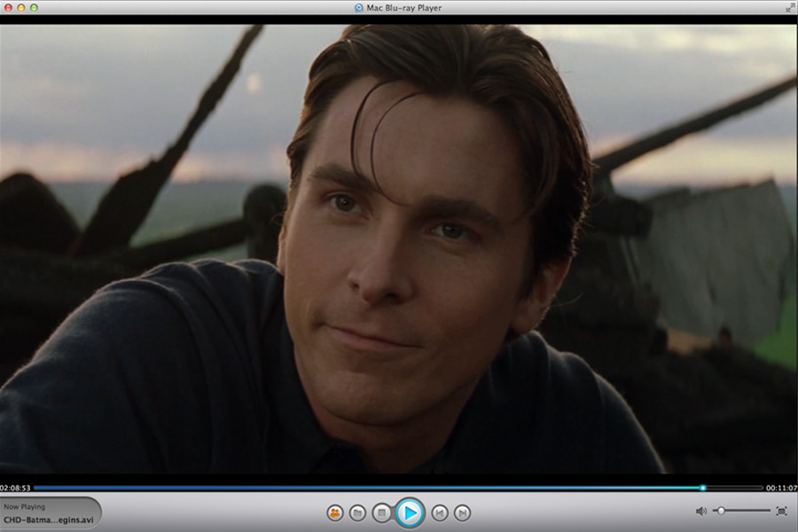The height and width of the screenshot is (532, 798).
Task: Click the playback progress handle
Action: point(703,488)
